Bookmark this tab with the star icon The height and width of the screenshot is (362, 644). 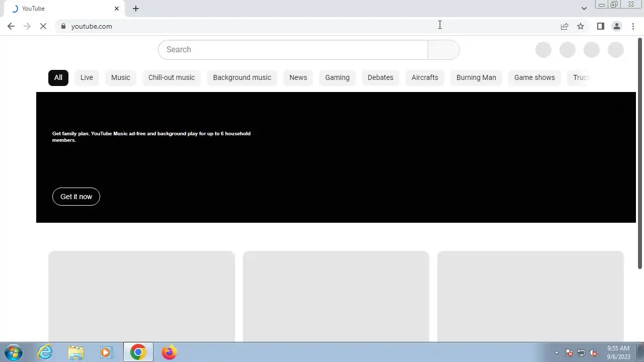581,26
